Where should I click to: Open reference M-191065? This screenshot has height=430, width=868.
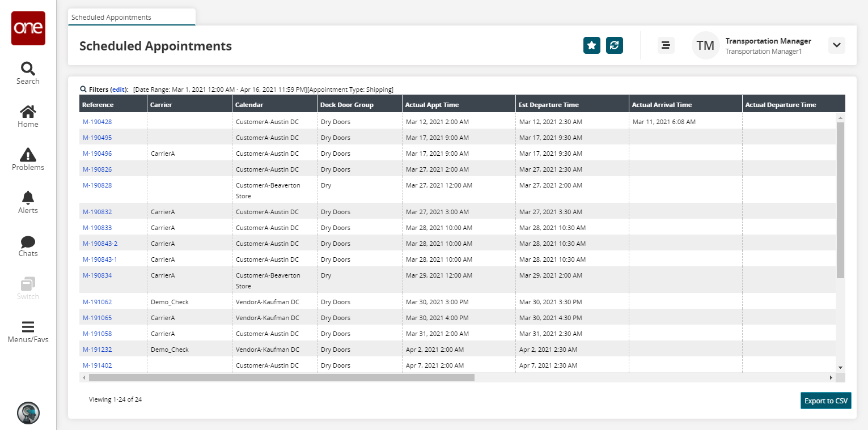[97, 318]
